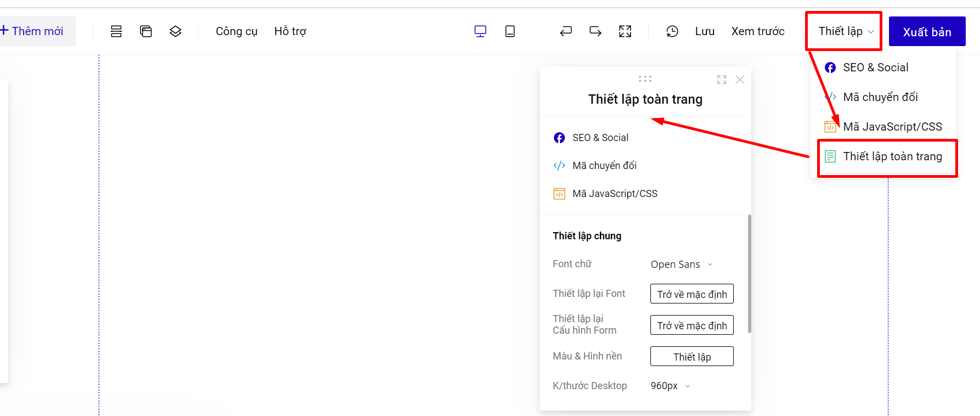Open the layers stack icon
The width and height of the screenshot is (980, 416).
coord(175,31)
